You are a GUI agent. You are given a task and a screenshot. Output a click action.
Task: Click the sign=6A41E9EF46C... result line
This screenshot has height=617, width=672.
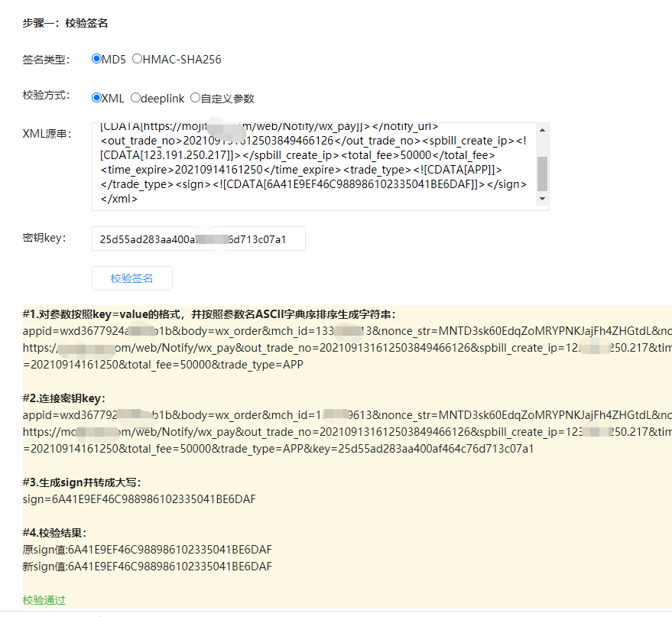pos(139,499)
